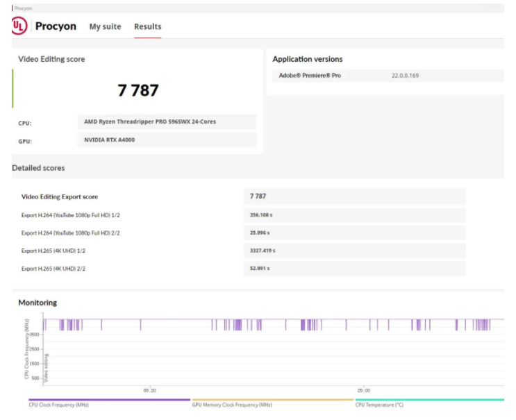Image resolution: width=516 pixels, height=420 pixels.
Task: Click the Detailed scores heading
Action: pos(38,168)
